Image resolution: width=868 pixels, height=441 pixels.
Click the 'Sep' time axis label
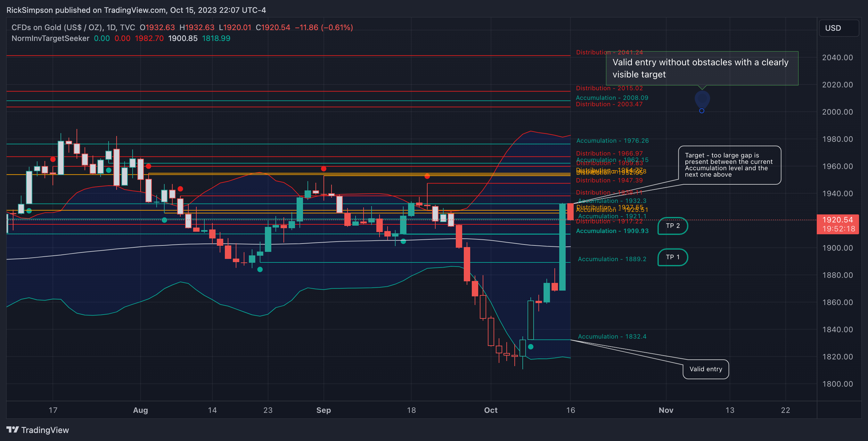323,410
